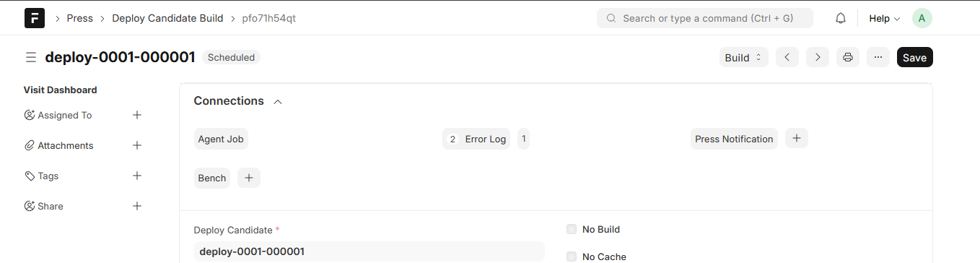This screenshot has height=263, width=980.
Task: Go to the previous document arrow
Action: point(787,57)
